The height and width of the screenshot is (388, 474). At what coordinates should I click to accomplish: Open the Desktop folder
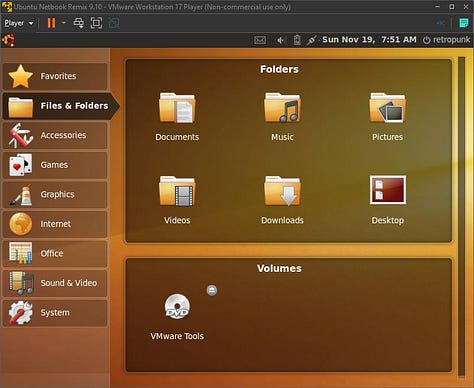coord(387,200)
